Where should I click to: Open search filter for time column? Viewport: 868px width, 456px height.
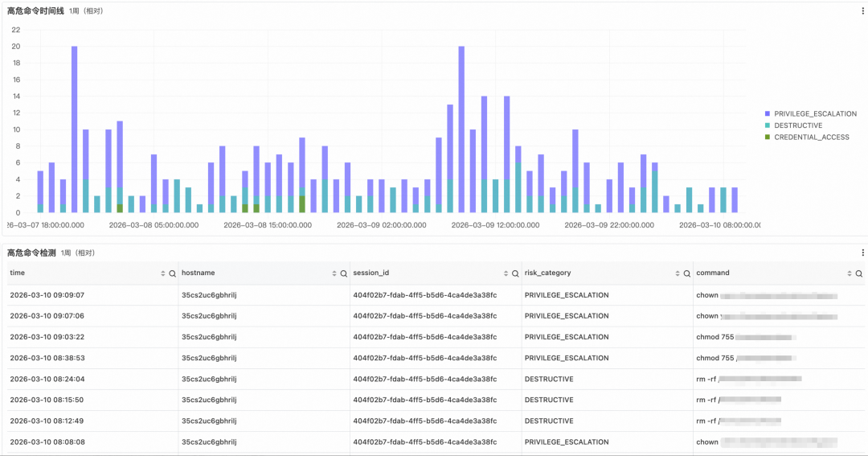click(x=172, y=273)
